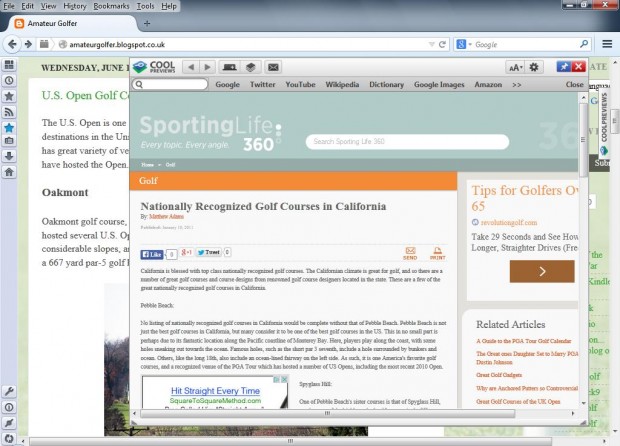Viewport: 620px width, 446px height.
Task: Click Close link in CoolPreviews search bar
Action: click(574, 85)
